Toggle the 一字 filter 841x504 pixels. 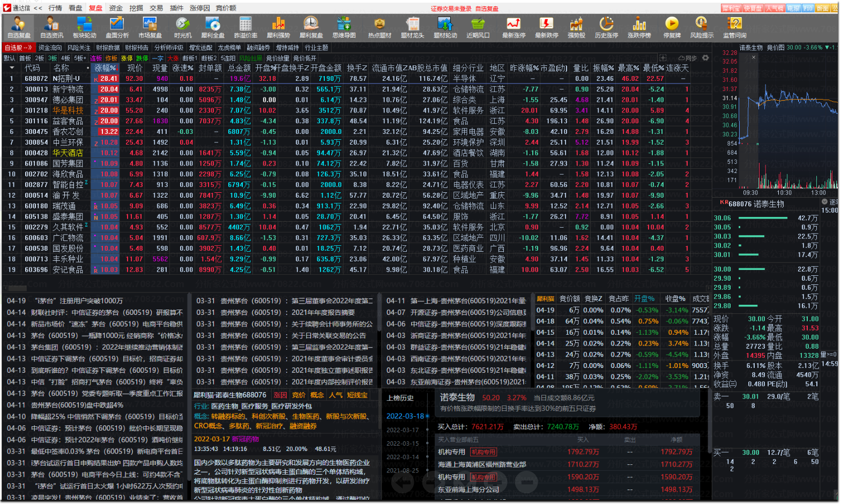pos(158,58)
